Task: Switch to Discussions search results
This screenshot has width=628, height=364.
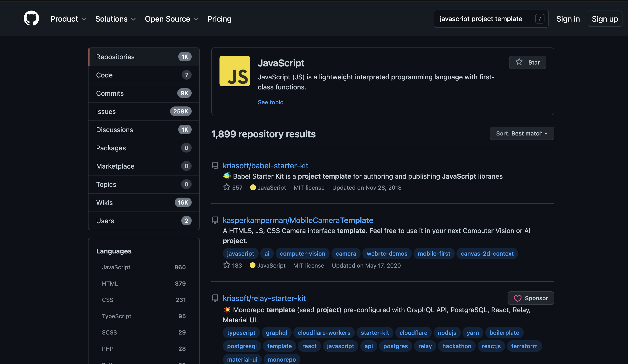Action: point(144,130)
